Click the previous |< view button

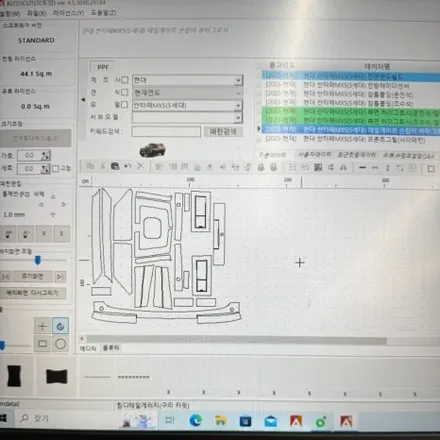6,277
